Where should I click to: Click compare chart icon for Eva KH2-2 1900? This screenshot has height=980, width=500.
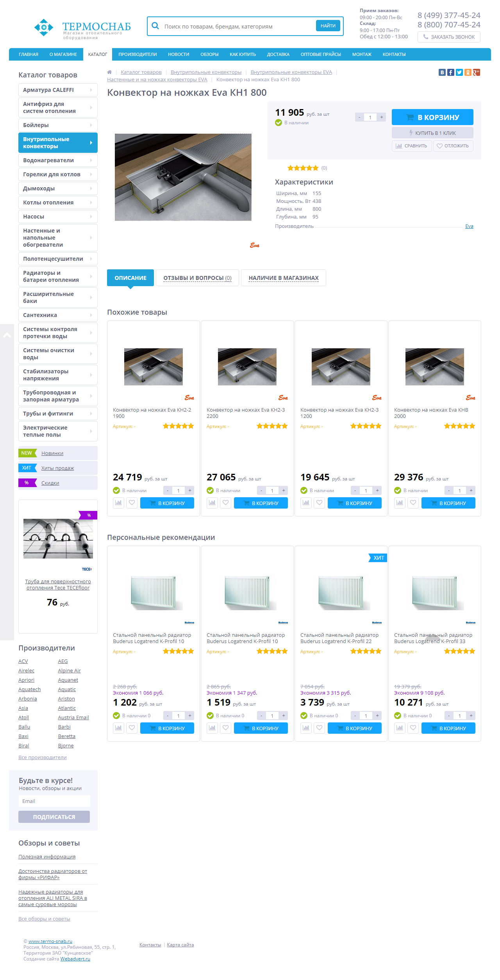[x=118, y=503]
